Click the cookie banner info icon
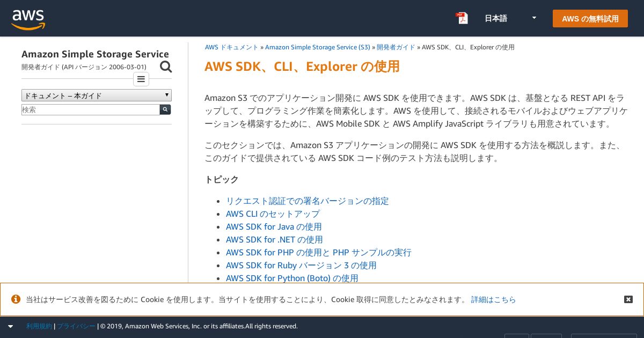644x338 pixels. 16,299
